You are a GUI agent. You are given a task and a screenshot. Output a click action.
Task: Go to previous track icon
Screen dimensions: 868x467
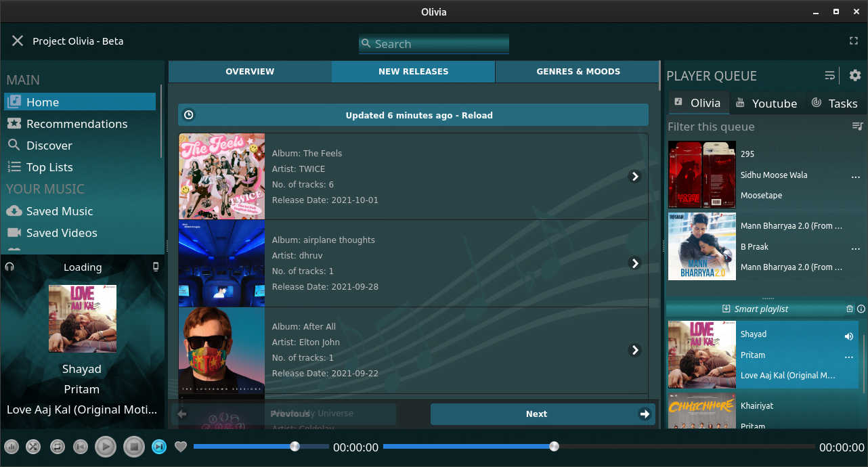(x=81, y=447)
